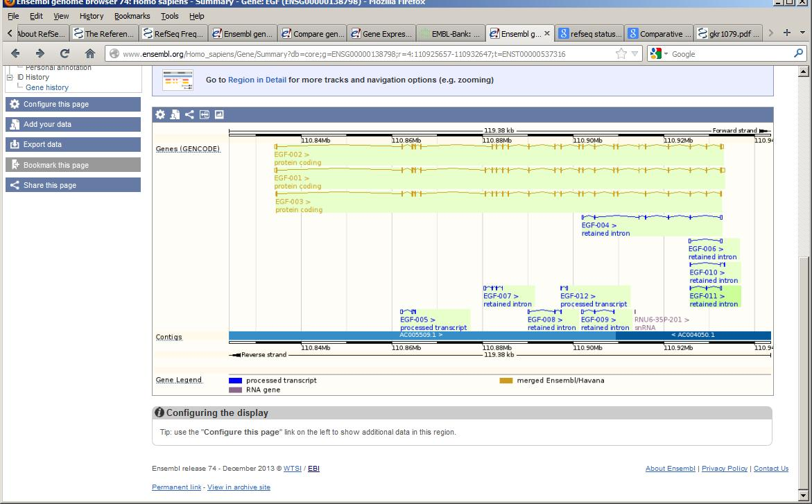Open the search engine selector dropdown
The image size is (812, 504).
coord(666,54)
